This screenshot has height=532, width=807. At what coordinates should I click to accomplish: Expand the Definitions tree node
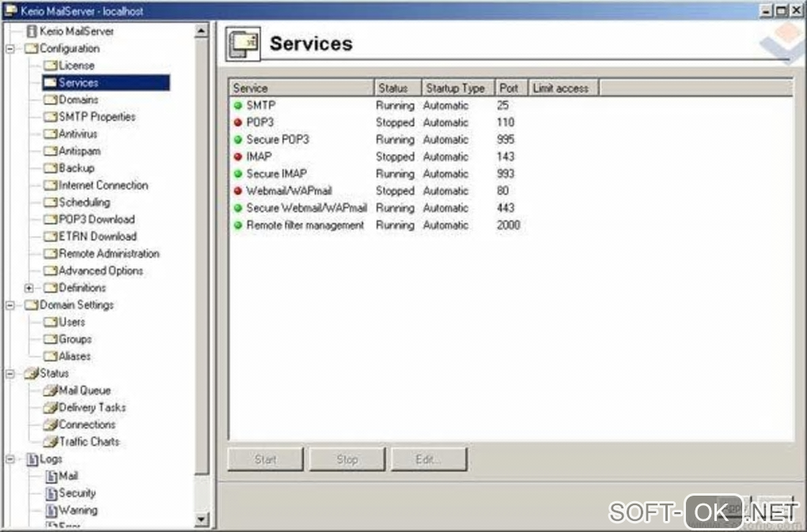[28, 288]
